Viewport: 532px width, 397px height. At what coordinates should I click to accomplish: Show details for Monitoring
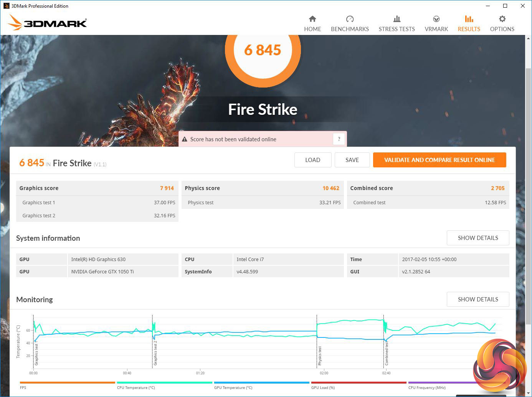477,299
